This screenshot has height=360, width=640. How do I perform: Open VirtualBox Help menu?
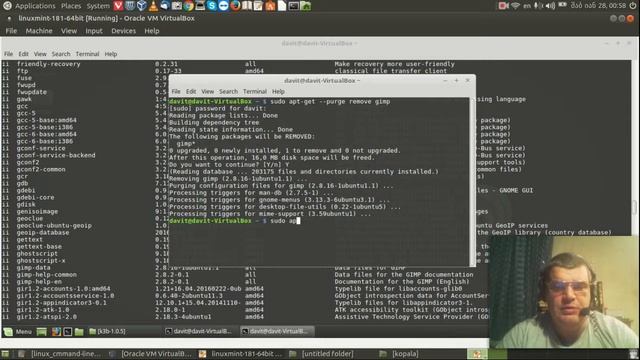click(152, 31)
